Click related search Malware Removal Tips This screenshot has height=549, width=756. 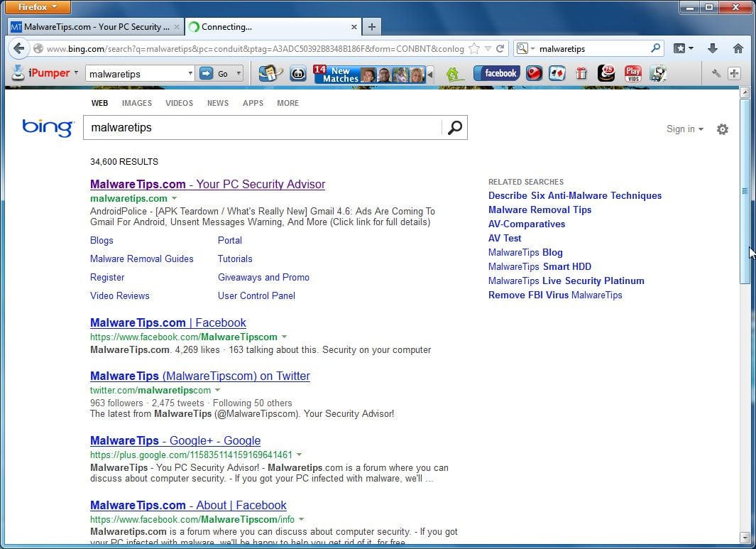[x=539, y=210]
